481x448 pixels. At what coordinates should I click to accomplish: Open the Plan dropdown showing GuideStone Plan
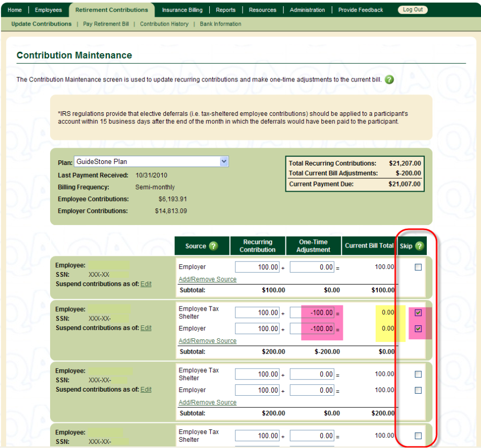point(151,162)
